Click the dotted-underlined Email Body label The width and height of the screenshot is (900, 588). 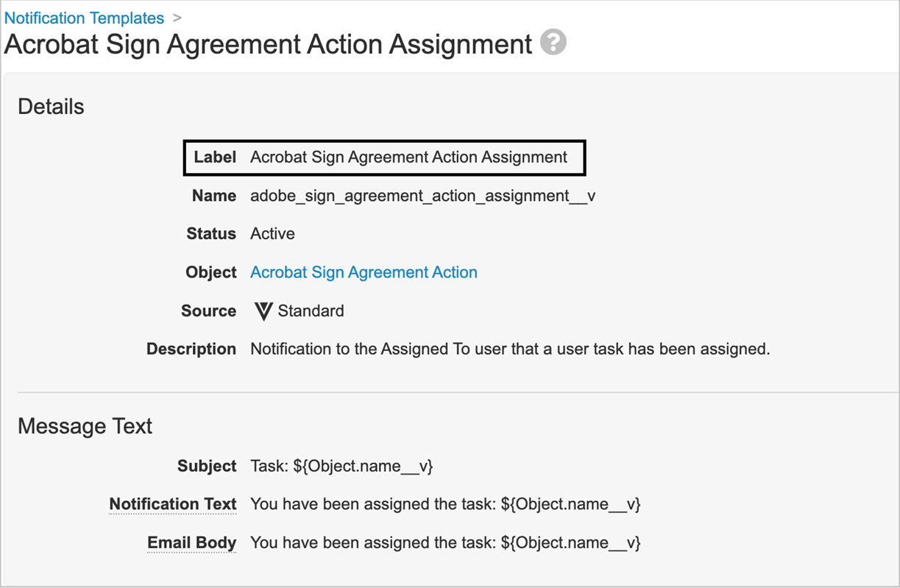point(191,542)
